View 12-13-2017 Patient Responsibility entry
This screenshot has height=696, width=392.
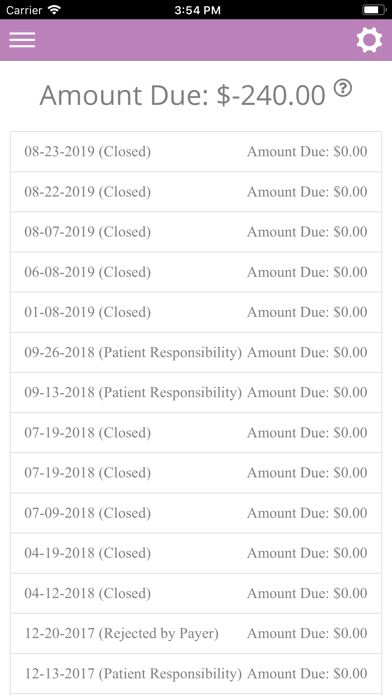pos(196,674)
